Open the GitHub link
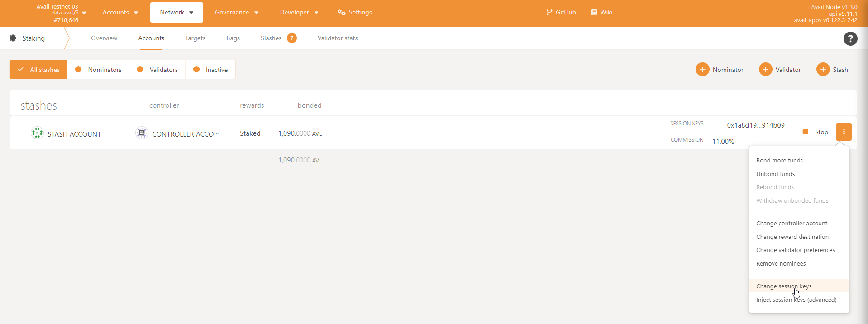 (561, 13)
